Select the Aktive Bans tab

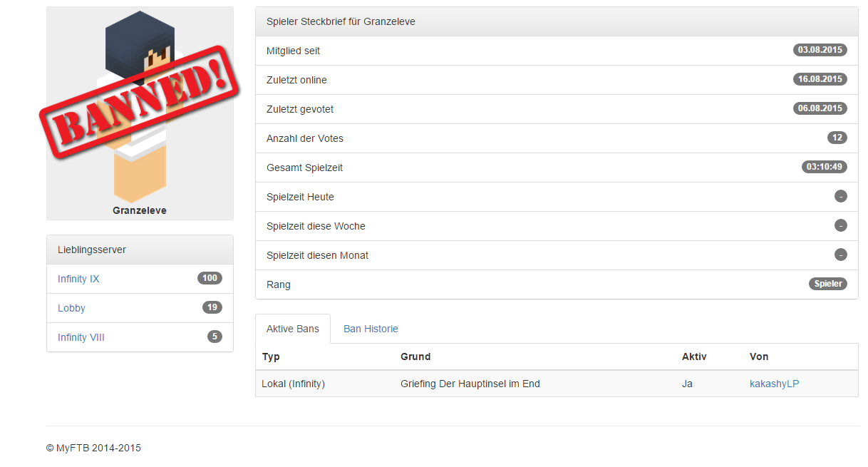coord(293,329)
